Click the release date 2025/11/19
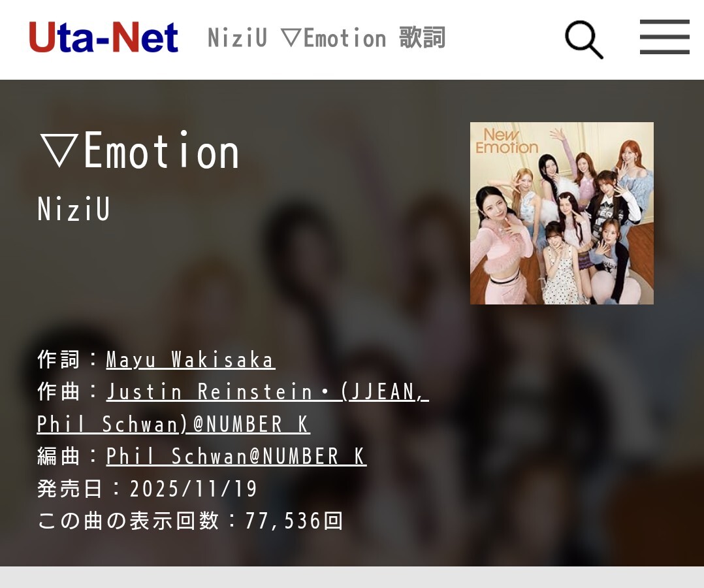 pyautogui.click(x=193, y=489)
